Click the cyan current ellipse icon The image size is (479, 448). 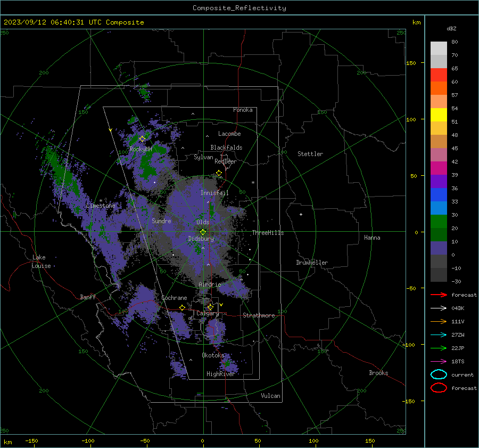(439, 374)
